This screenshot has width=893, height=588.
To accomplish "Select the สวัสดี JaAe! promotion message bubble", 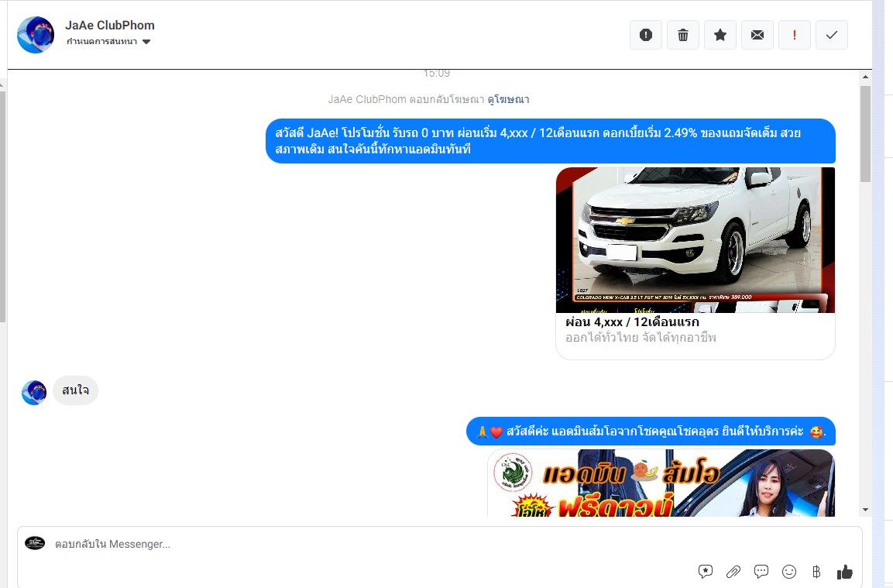I will pos(550,141).
